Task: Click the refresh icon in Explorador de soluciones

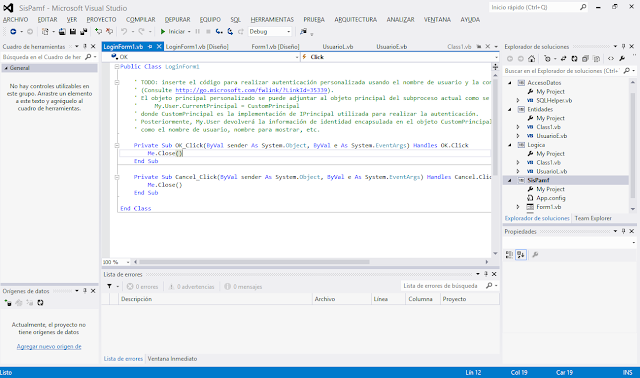Action: [x=574, y=59]
